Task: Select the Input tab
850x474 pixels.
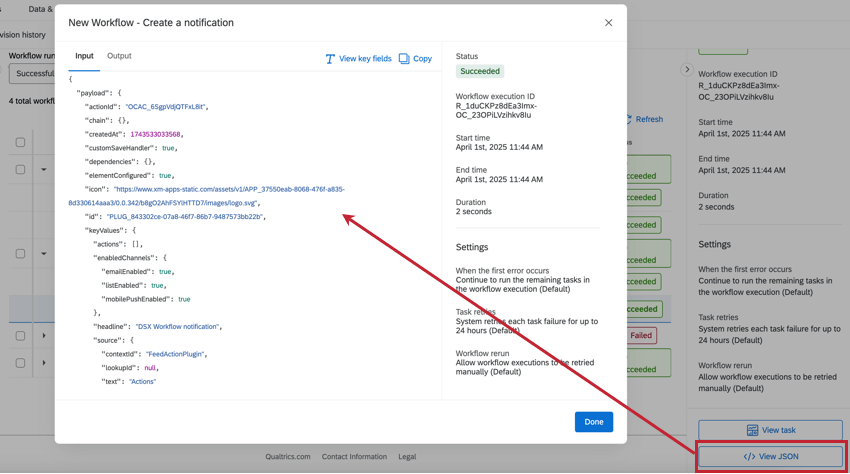Action: tap(84, 56)
